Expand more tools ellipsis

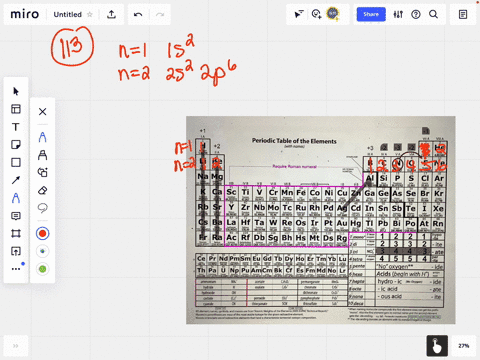point(16,269)
